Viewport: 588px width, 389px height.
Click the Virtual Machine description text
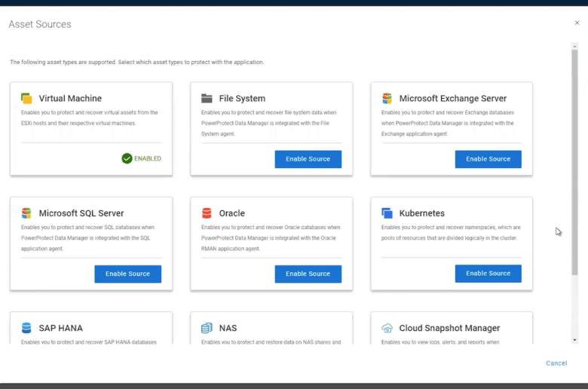tap(89, 118)
